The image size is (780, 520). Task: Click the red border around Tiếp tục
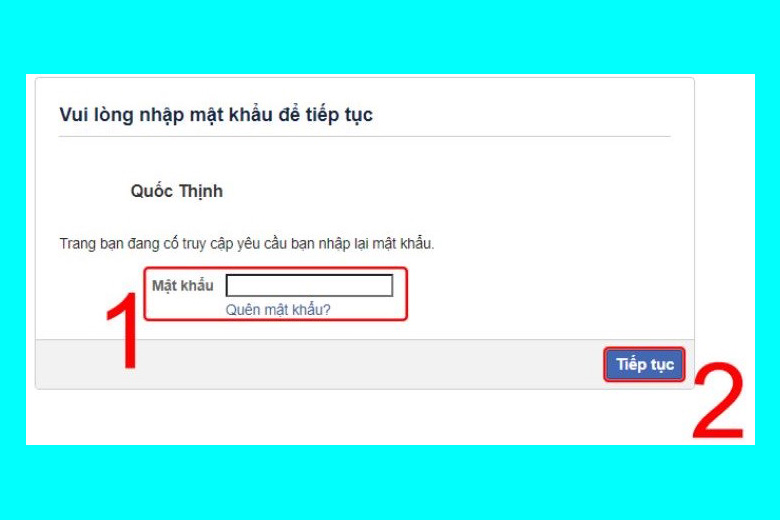click(644, 348)
